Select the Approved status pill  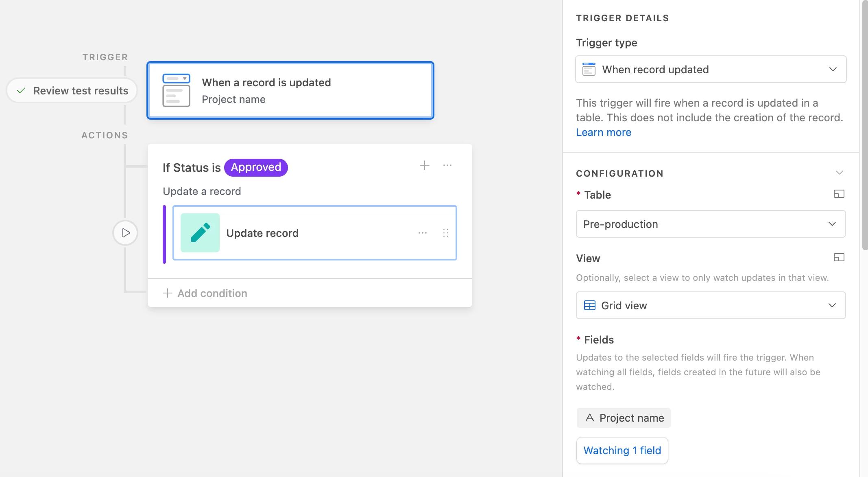click(256, 167)
